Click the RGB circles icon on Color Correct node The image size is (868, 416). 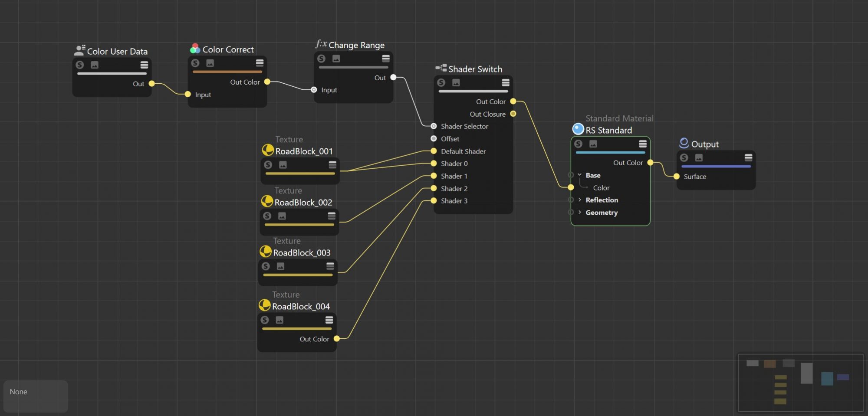[194, 49]
